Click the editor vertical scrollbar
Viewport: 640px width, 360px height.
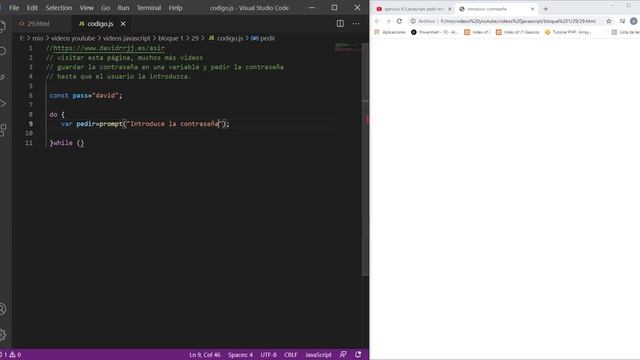point(365,159)
